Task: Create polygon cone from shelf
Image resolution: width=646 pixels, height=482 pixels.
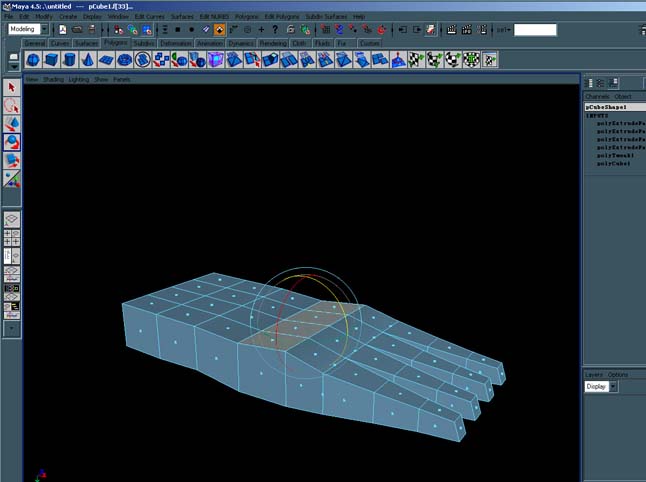Action: pyautogui.click(x=87, y=60)
